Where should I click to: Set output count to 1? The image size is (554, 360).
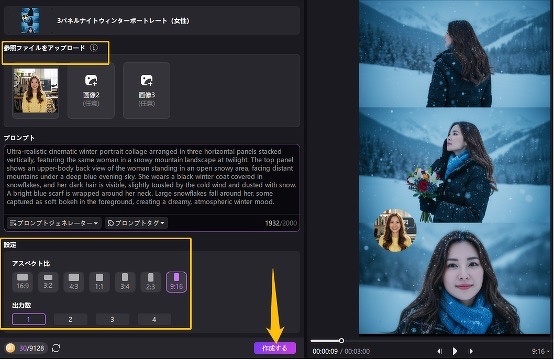click(x=29, y=319)
